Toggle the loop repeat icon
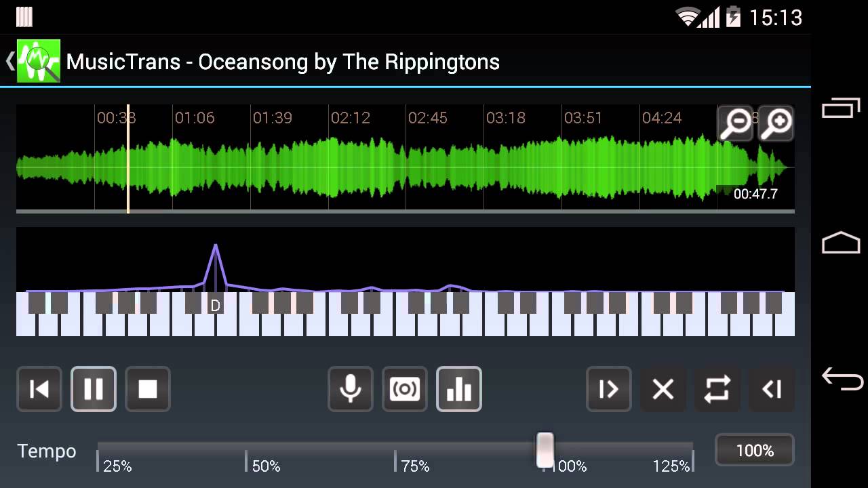 717,389
